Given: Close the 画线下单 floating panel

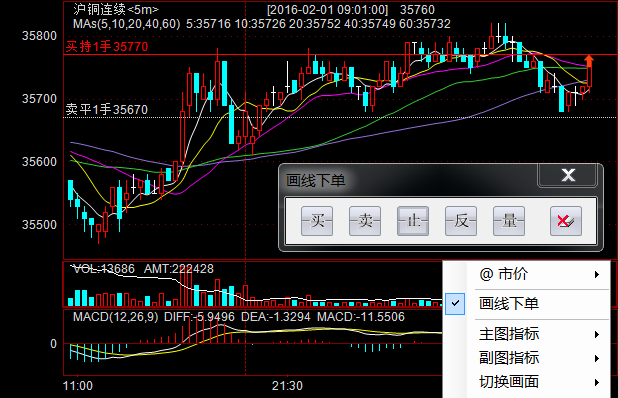Looking at the screenshot, I should tap(568, 175).
